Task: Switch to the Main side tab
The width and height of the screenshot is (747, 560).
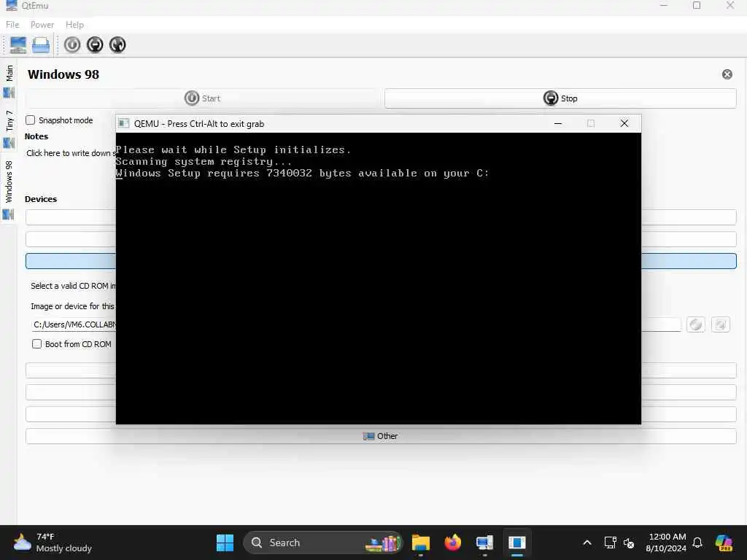Action: [9, 81]
